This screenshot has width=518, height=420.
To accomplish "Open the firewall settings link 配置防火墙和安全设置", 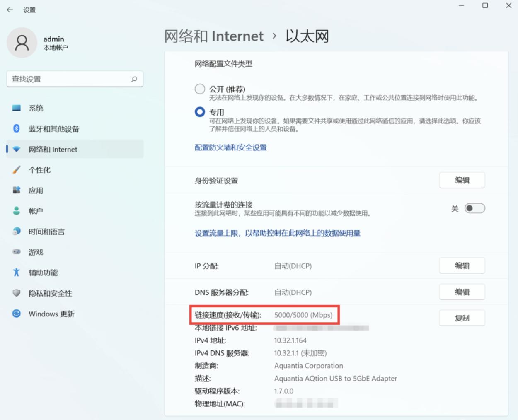I will click(231, 147).
